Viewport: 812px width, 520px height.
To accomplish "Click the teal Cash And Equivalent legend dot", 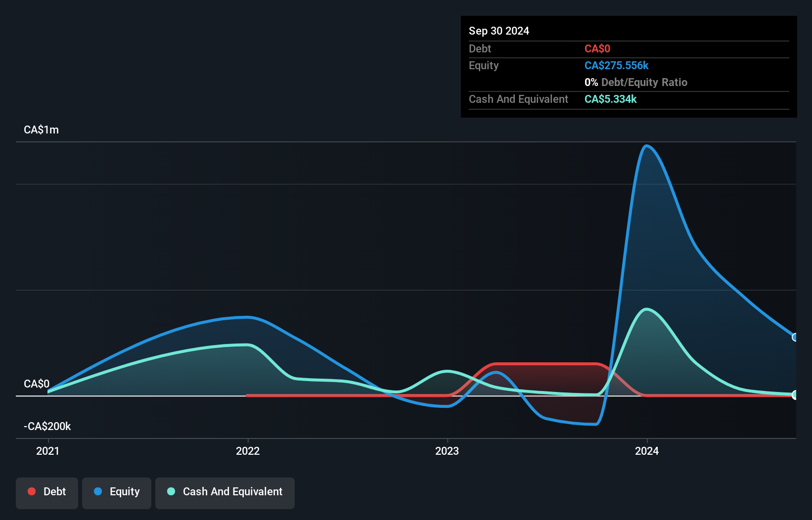I will pos(171,491).
